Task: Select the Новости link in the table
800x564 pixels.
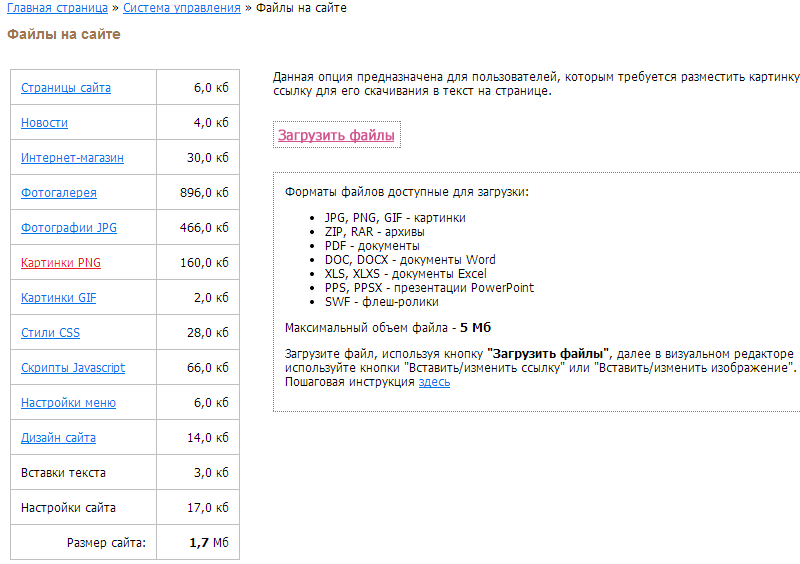Action: click(x=44, y=123)
